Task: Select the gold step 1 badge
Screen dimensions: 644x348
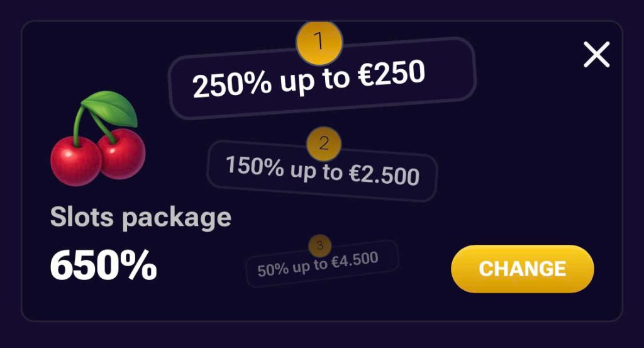Action: click(319, 43)
